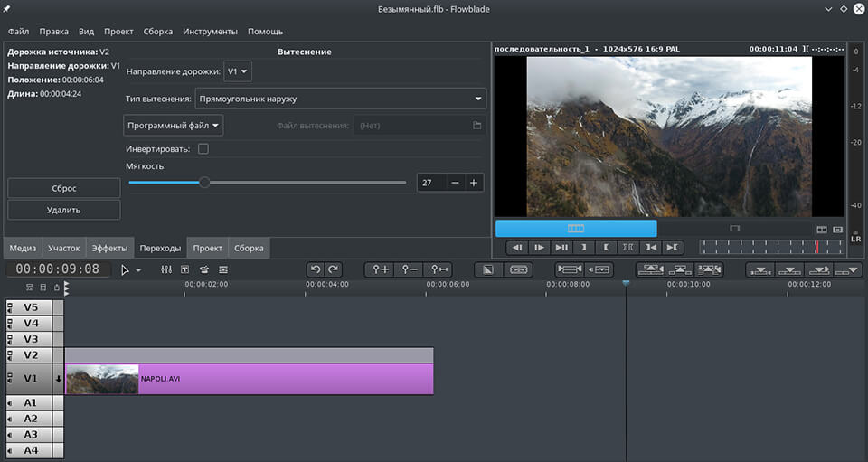Toggle the Инвертировать checkbox
The image size is (868, 462).
pyautogui.click(x=203, y=148)
